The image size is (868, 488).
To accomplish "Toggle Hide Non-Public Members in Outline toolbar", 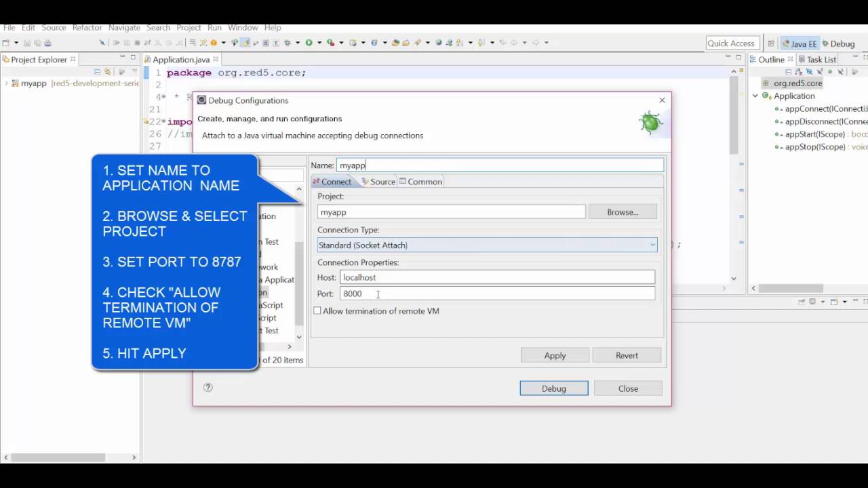I will point(830,71).
